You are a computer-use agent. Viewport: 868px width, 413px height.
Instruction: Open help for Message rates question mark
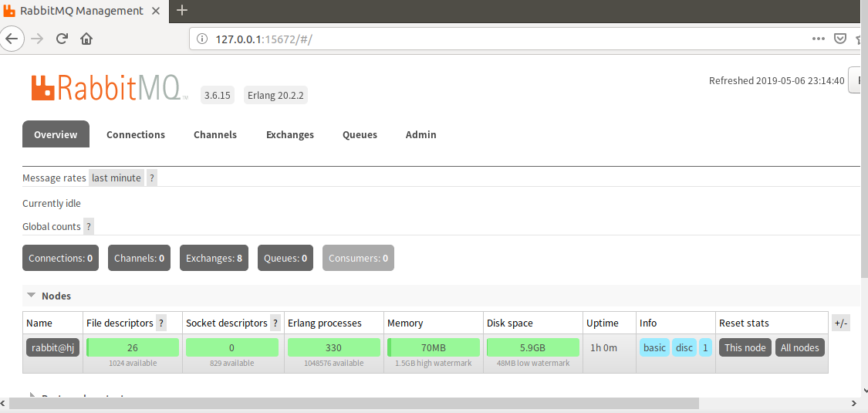(x=152, y=178)
